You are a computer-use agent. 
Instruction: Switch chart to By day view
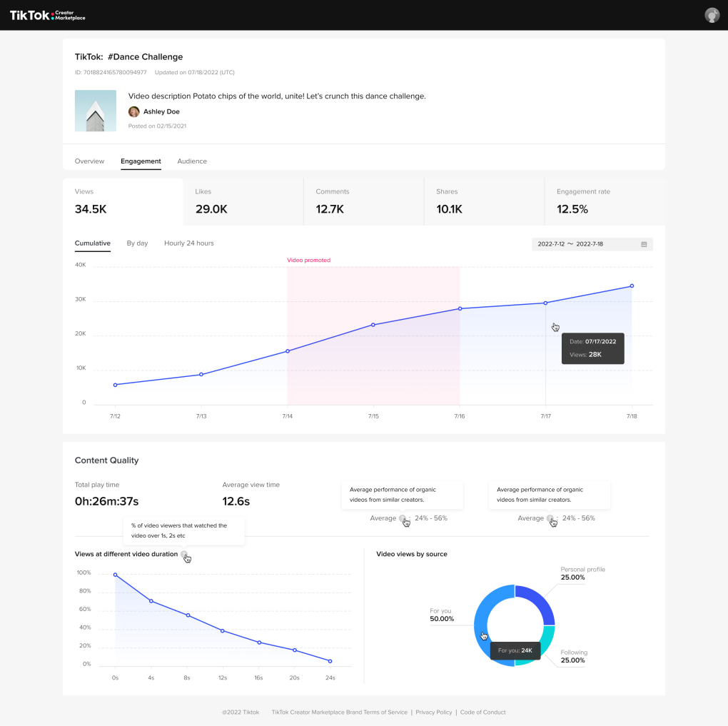(x=137, y=243)
